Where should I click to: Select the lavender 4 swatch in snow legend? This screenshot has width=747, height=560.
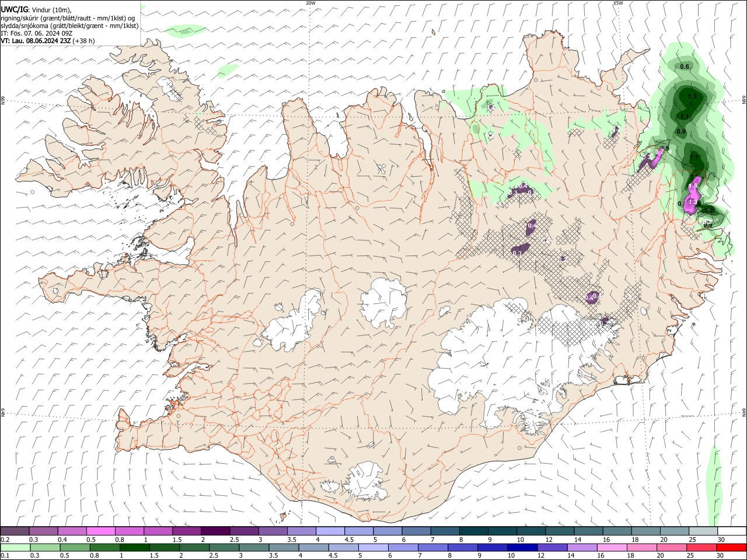[x=329, y=531]
